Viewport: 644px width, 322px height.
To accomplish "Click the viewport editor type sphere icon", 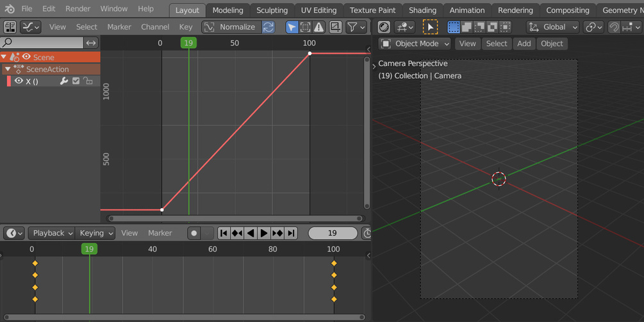I will [384, 27].
